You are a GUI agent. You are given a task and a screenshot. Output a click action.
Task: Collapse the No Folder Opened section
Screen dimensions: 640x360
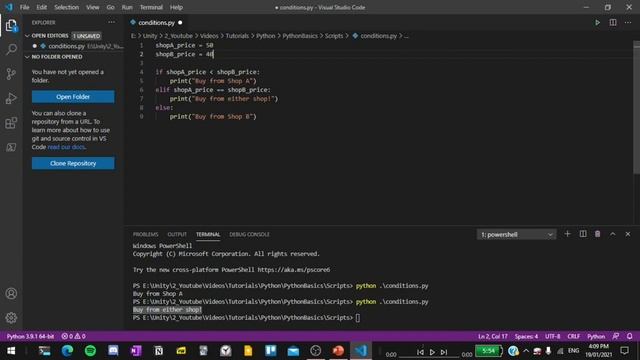(x=27, y=57)
